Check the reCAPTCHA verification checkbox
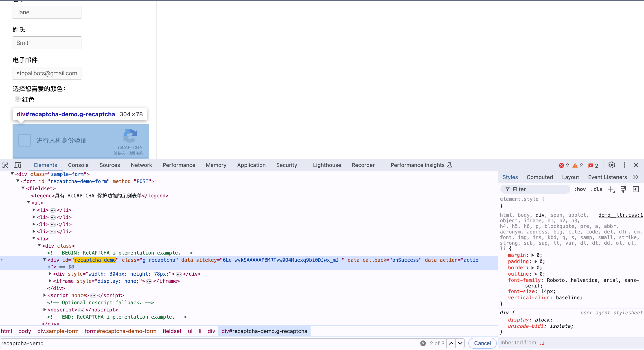The height and width of the screenshot is (350, 644). pos(24,140)
